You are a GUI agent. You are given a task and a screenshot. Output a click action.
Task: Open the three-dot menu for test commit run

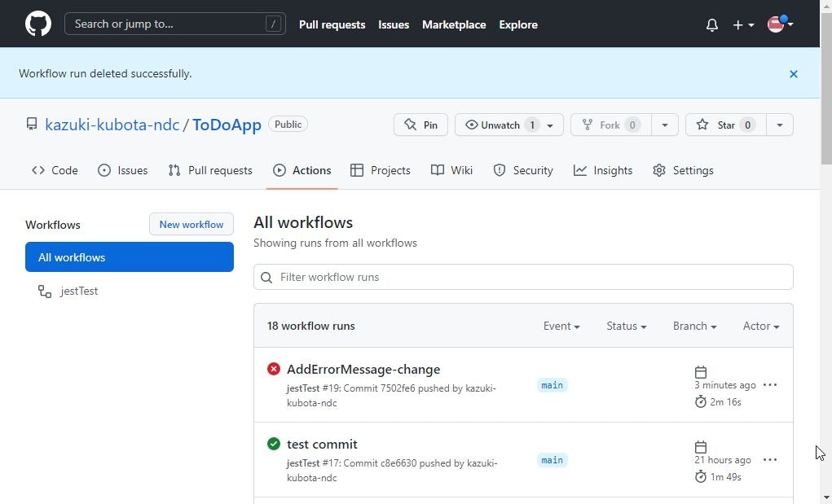(770, 460)
